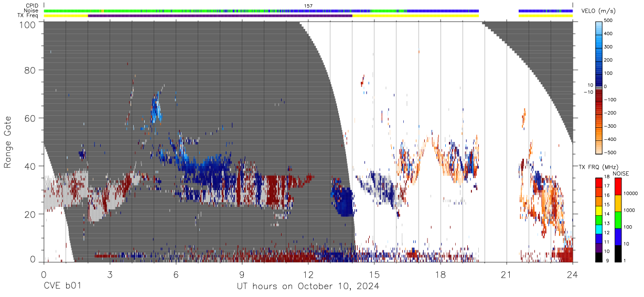Click UT hour tick label 9
644x297 pixels.
(x=242, y=275)
